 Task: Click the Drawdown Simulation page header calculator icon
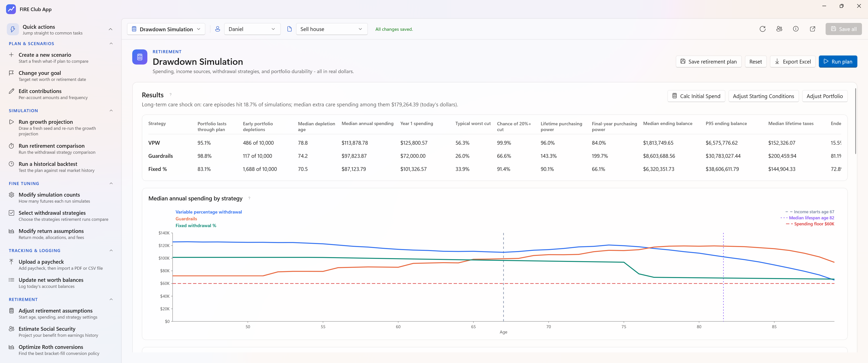pos(140,57)
